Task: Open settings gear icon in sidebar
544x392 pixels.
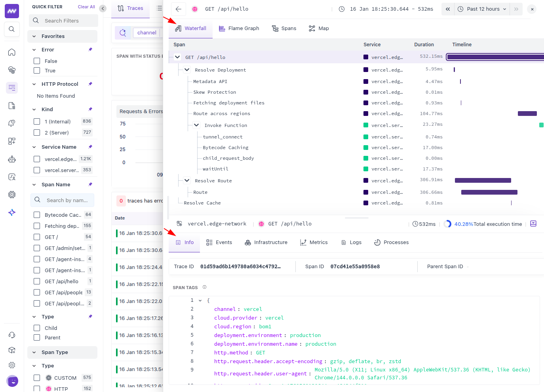Action: coord(12,365)
